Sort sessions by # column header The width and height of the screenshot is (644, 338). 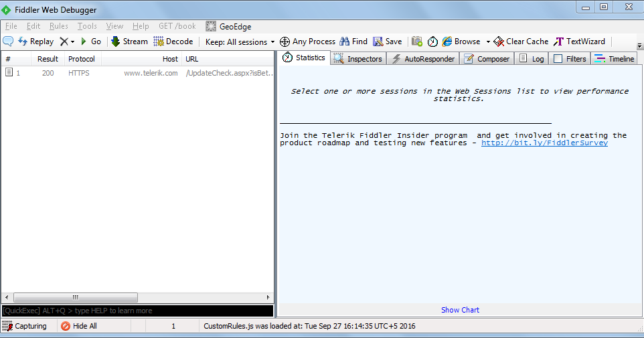point(16,59)
